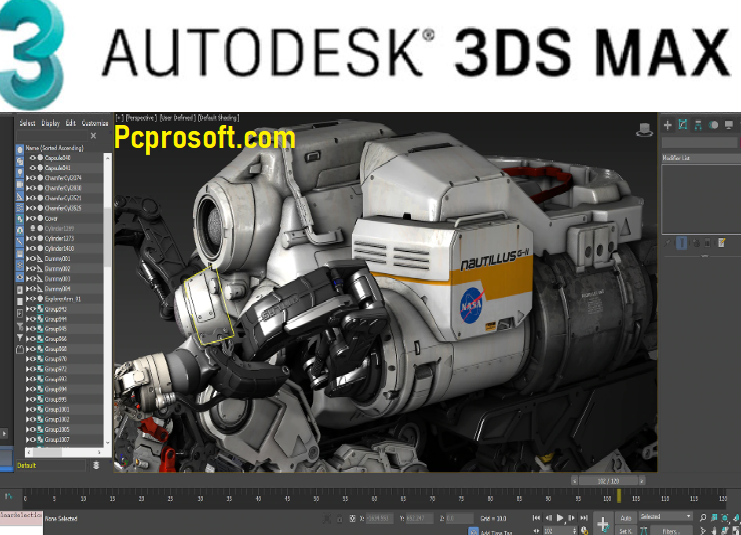This screenshot has width=741, height=535.
Task: Toggle Display Lights filter in Scene Explorer
Action: coord(20,173)
